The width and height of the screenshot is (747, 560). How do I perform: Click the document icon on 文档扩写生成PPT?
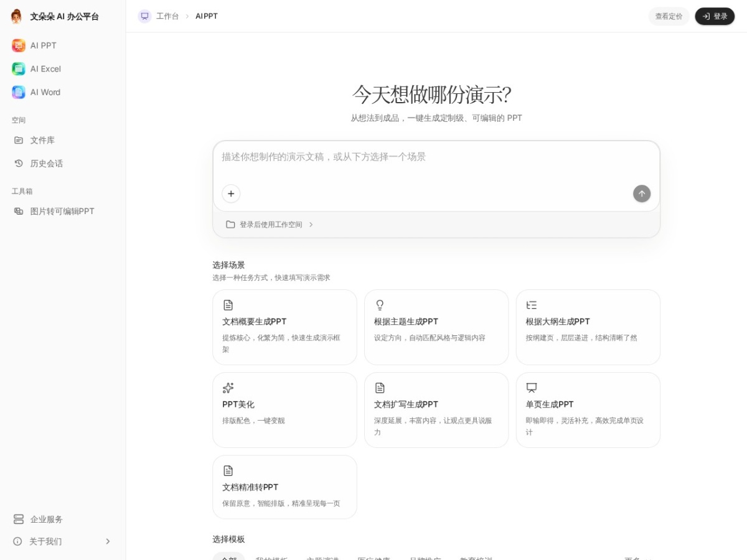(380, 388)
